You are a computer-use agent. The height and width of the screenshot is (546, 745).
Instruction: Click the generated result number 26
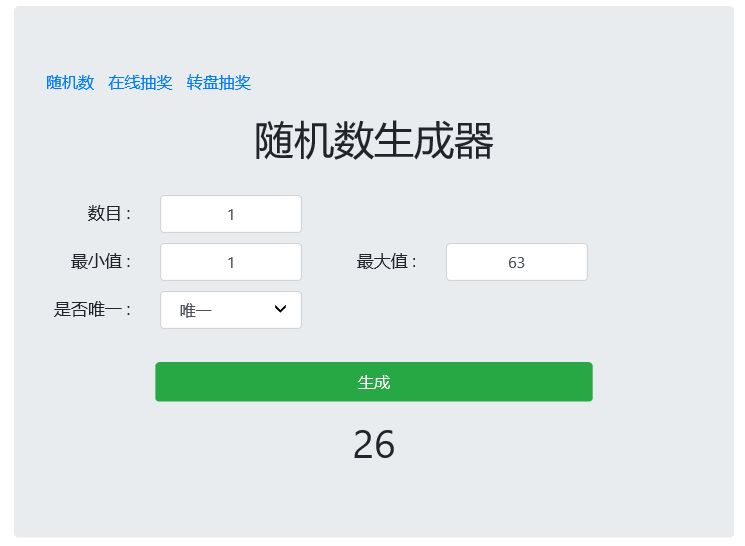pos(374,444)
